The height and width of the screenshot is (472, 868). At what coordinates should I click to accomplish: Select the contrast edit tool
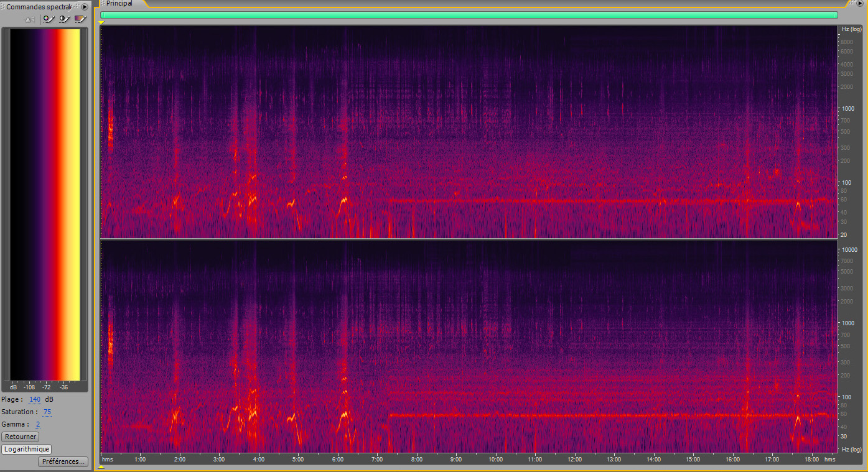(64, 19)
